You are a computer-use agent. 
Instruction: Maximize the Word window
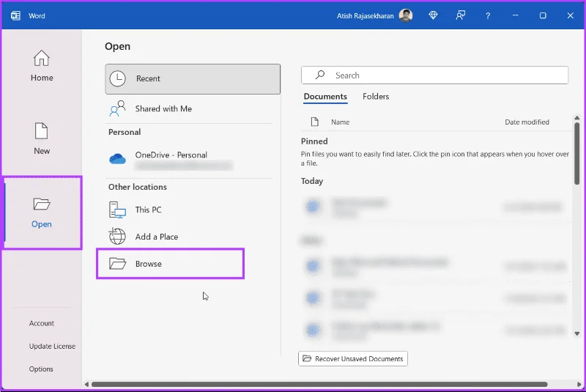543,15
